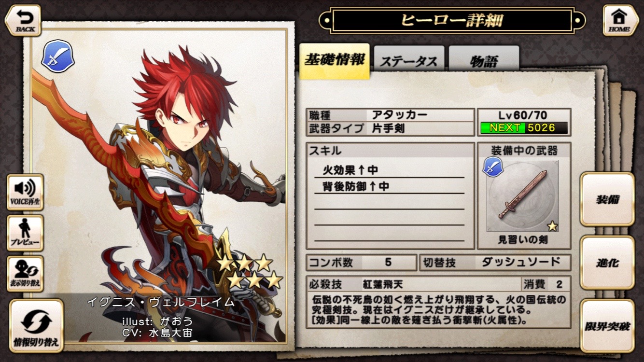
Task: Click the 見習いの剣 weapon thumbnail
Action: pos(523,196)
